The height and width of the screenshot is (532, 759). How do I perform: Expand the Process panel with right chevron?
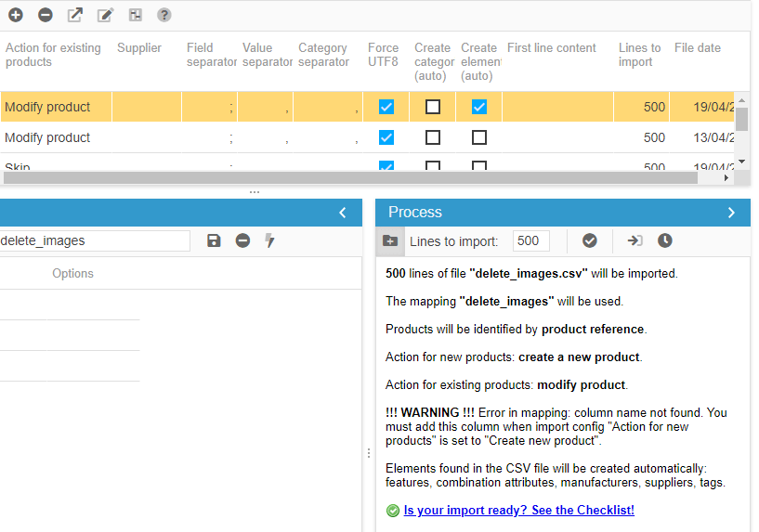[731, 213]
